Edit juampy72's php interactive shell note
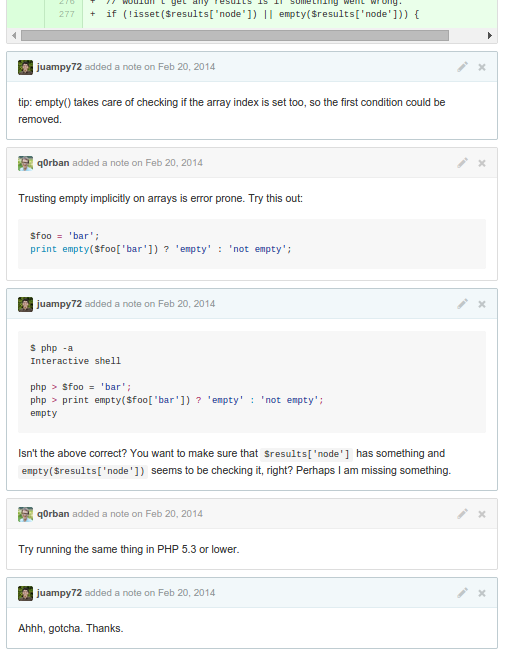The height and width of the screenshot is (652, 507). (x=462, y=304)
